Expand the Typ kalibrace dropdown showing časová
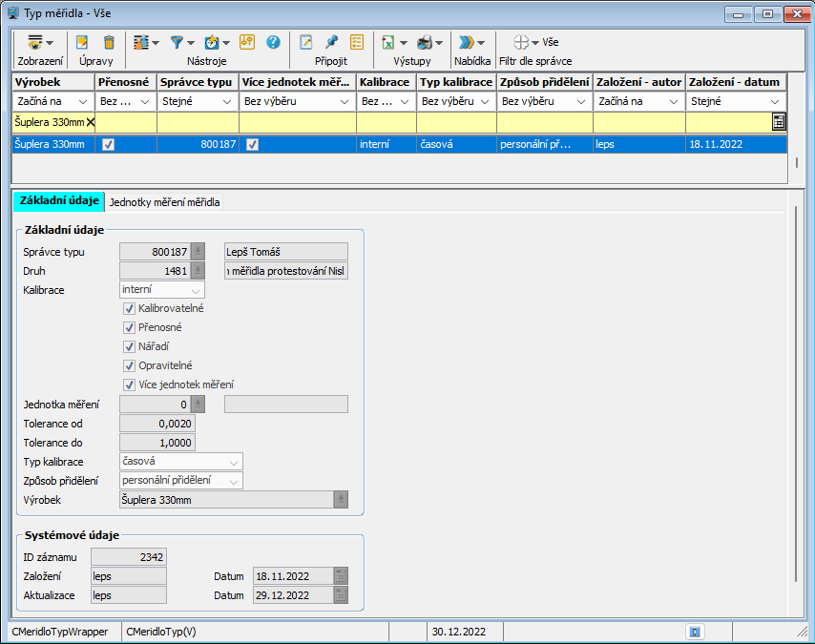 click(181, 462)
